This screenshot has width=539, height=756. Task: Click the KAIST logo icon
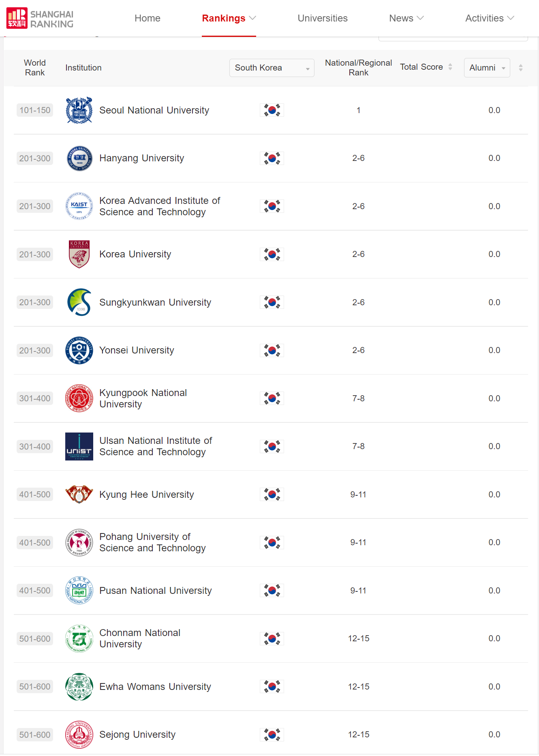(x=79, y=206)
